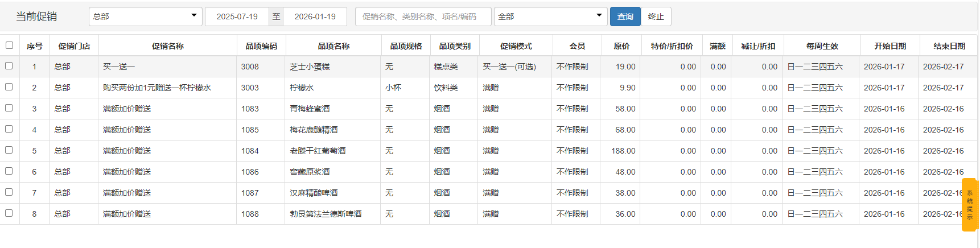Click the blue 查询 search button

click(625, 16)
